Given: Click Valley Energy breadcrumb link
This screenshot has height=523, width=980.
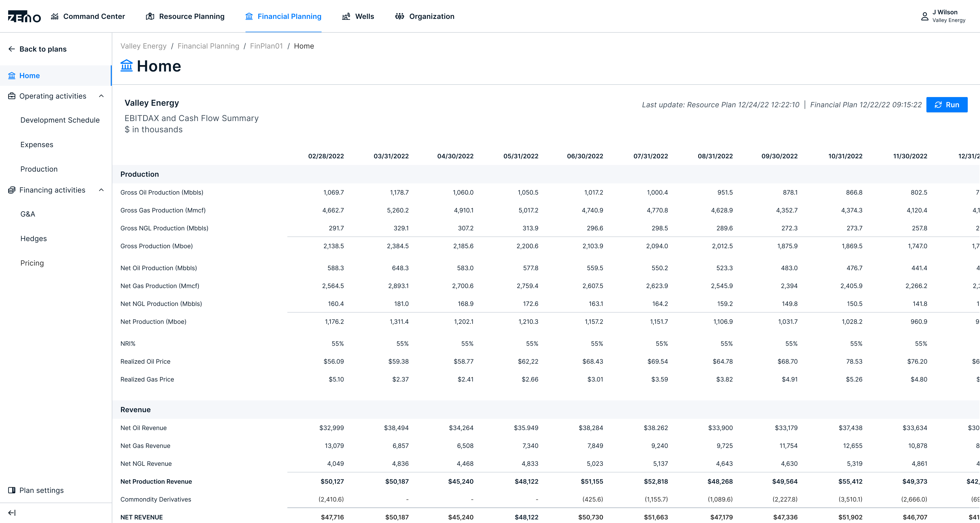Looking at the screenshot, I should point(143,46).
